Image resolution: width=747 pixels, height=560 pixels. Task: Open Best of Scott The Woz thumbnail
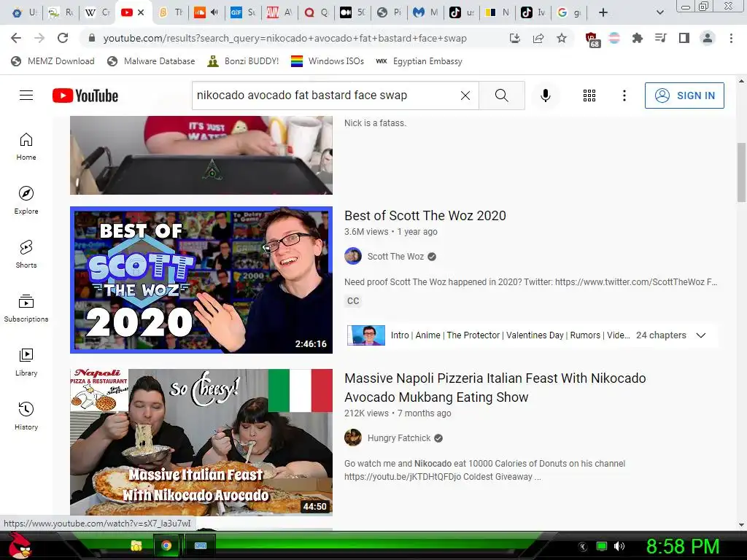201,280
